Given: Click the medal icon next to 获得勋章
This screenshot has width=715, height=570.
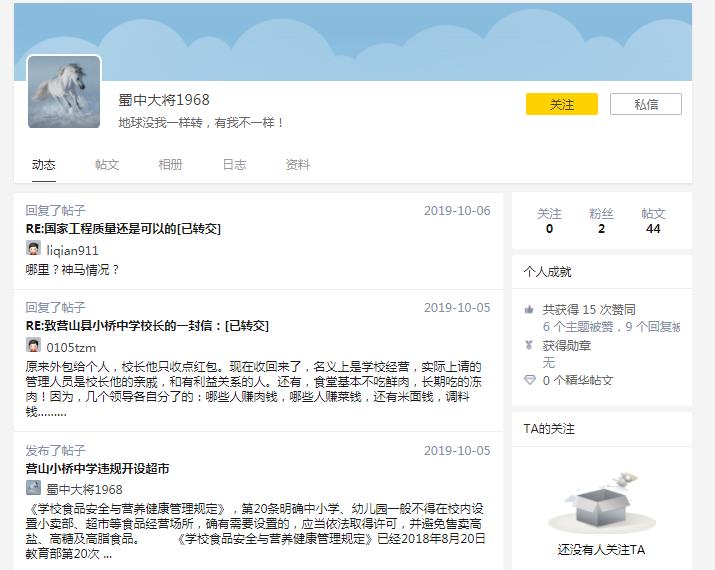Looking at the screenshot, I should [530, 345].
